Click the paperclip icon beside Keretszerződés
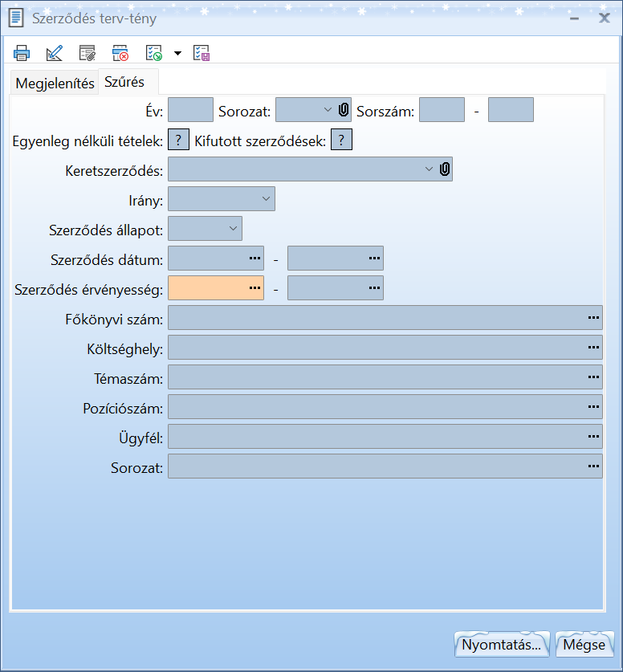 click(445, 169)
